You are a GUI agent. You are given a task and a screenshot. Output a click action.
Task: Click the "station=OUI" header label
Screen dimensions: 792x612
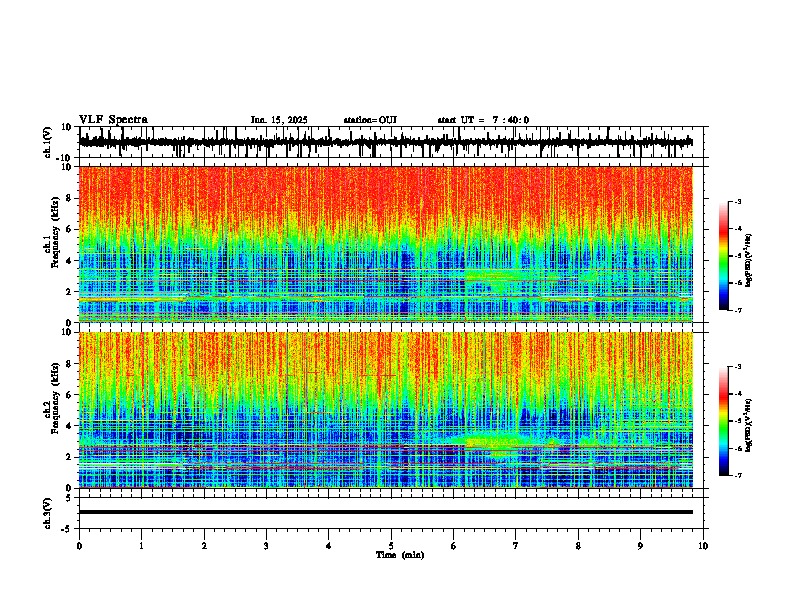[370, 120]
